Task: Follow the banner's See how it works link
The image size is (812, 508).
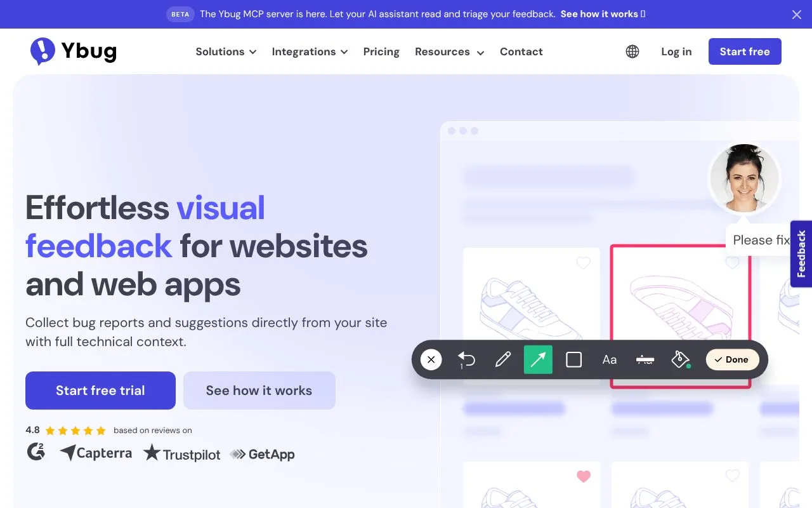Action: click(603, 14)
